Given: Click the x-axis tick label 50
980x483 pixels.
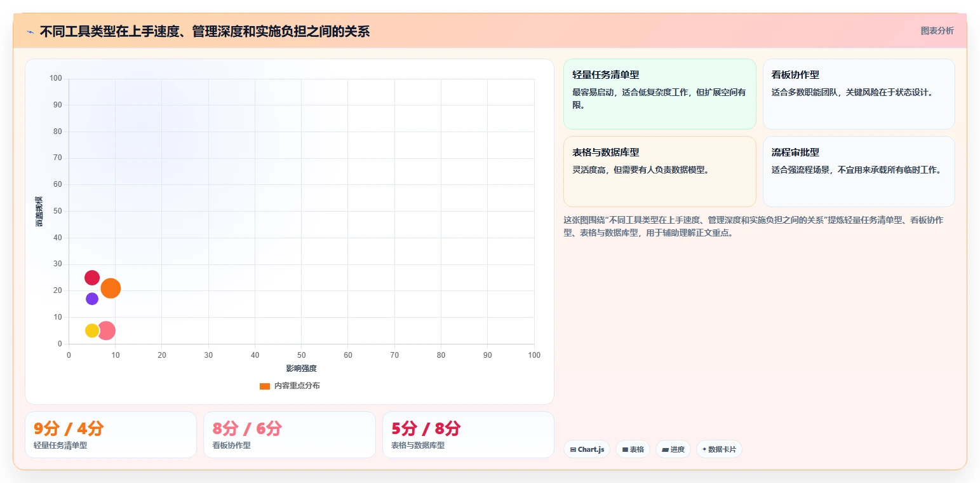Looking at the screenshot, I should (302, 355).
